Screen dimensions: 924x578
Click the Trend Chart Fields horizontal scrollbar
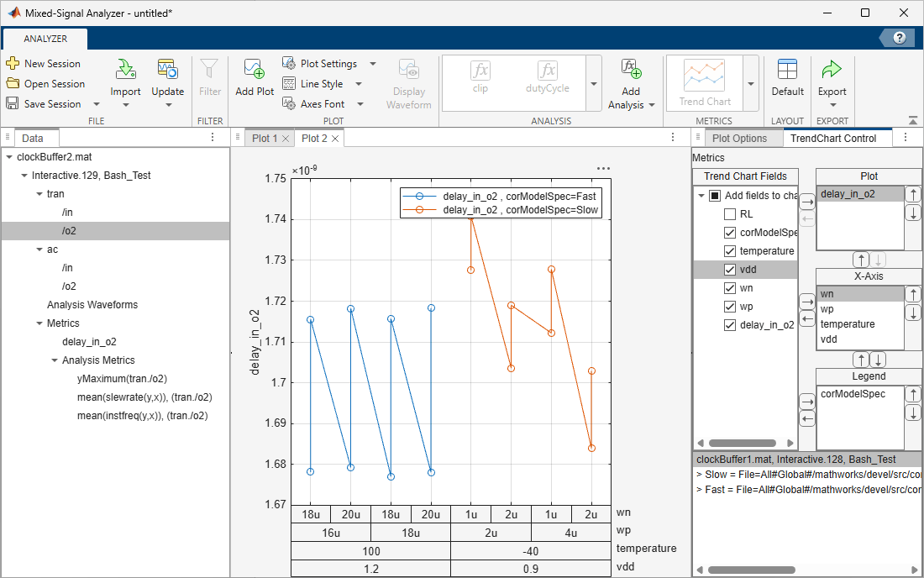pyautogui.click(x=742, y=443)
